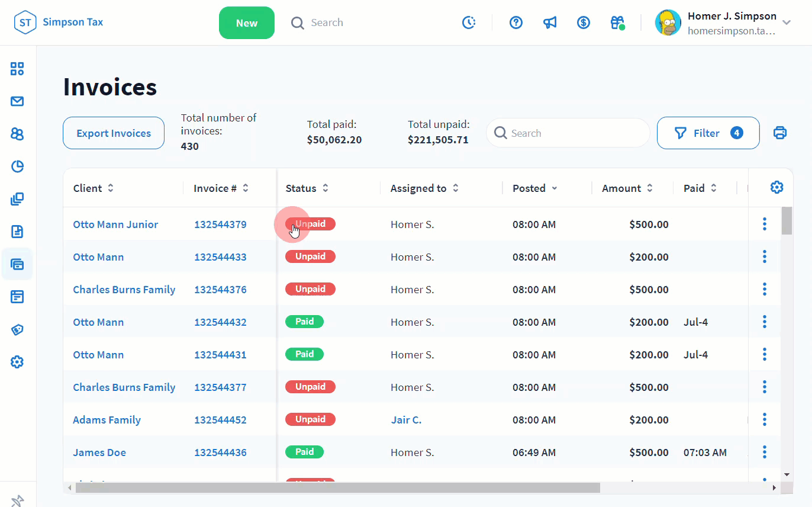Click the timer clock icon in header
The width and height of the screenshot is (812, 507).
[x=469, y=23]
